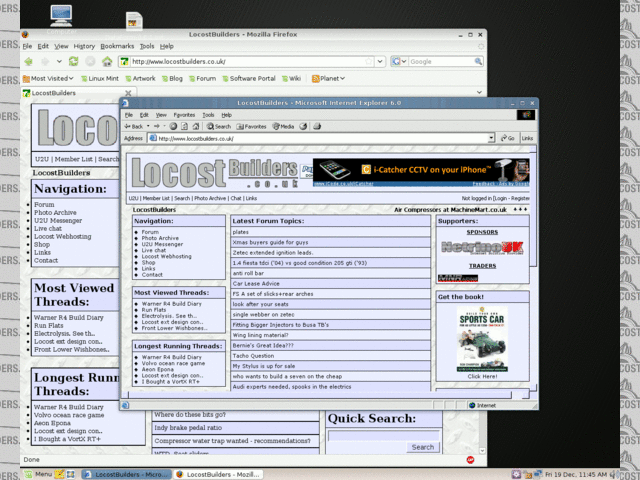Viewport: 640px width, 480px height.
Task: Click the tray icon next to the clock
Action: coord(538,474)
